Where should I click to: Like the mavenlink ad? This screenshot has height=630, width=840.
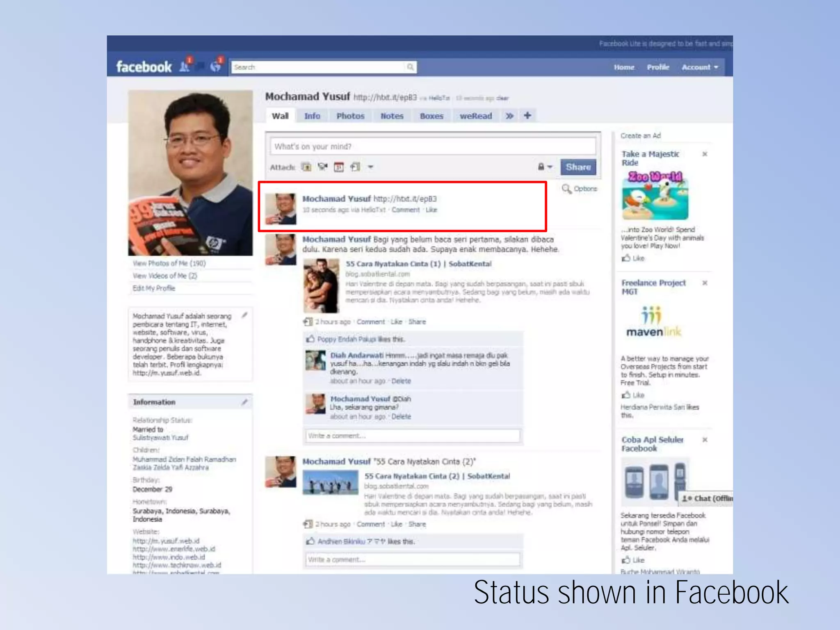point(633,395)
